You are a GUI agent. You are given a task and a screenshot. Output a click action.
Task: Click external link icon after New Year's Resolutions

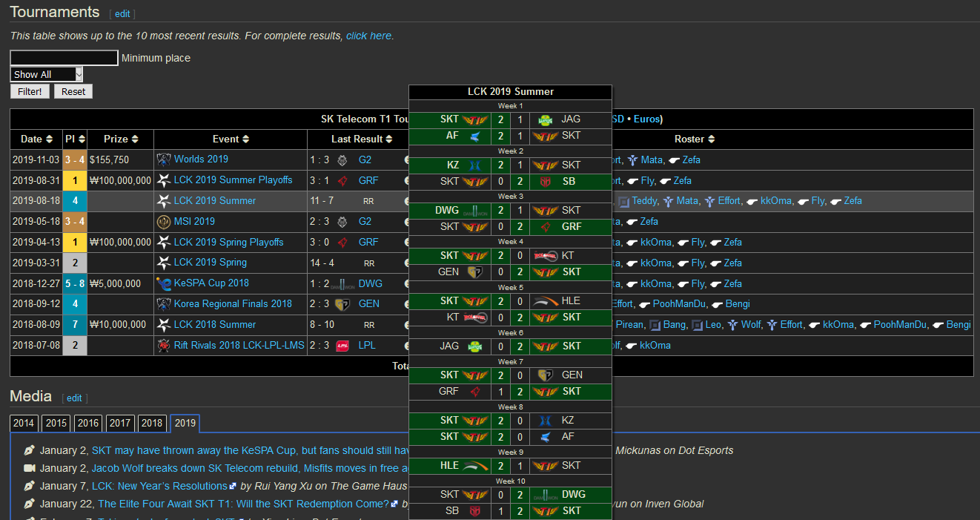tap(233, 487)
